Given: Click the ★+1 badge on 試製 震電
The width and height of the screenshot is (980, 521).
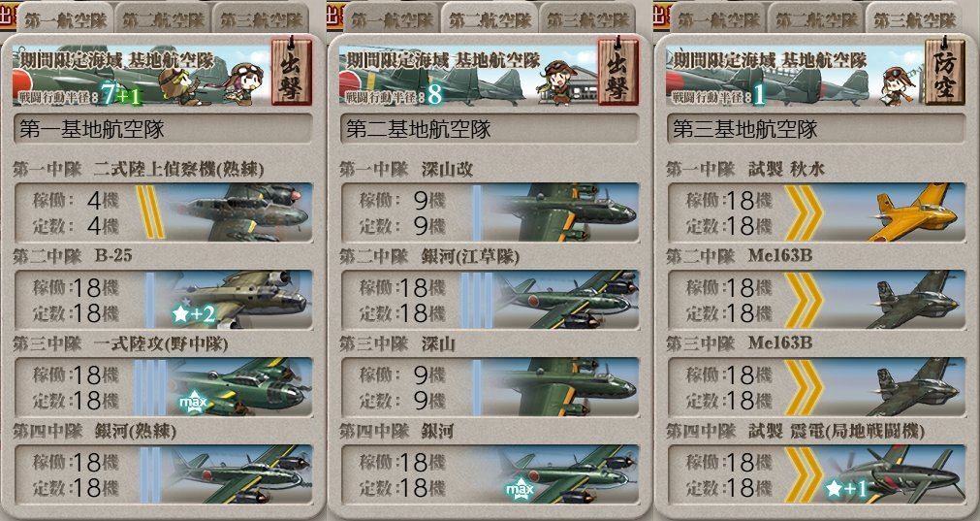Looking at the screenshot, I should (846, 488).
